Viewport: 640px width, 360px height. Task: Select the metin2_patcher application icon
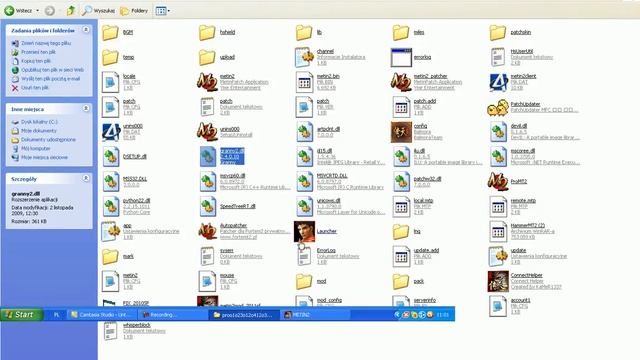click(x=401, y=82)
